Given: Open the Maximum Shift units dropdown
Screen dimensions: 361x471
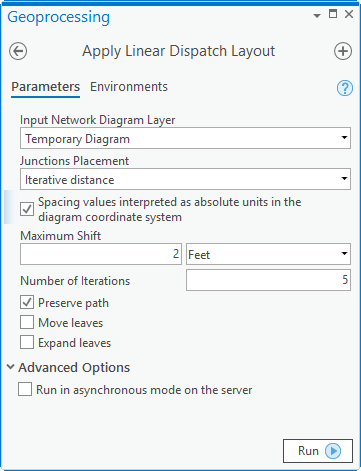Looking at the screenshot, I should pyautogui.click(x=268, y=254).
